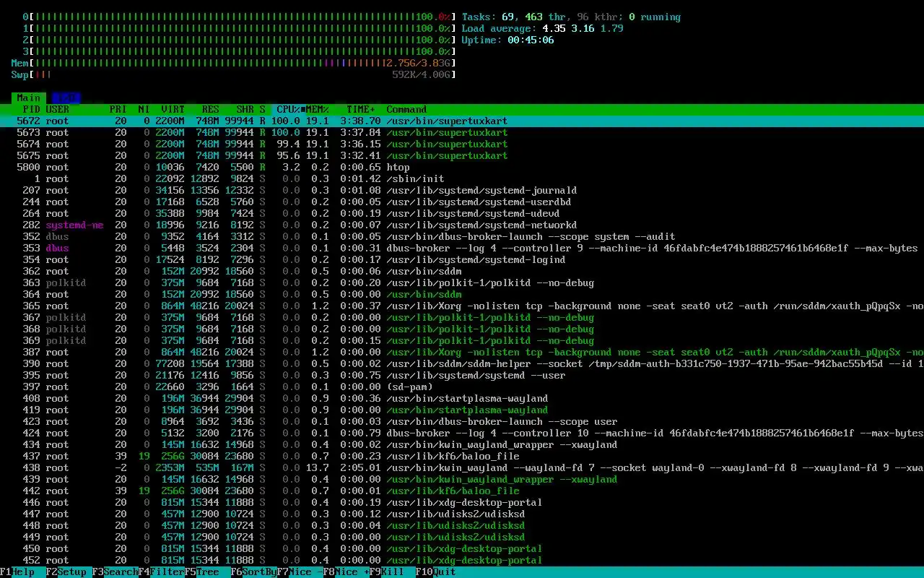
Task: Select the systemd-journald process row
Action: (x=462, y=190)
